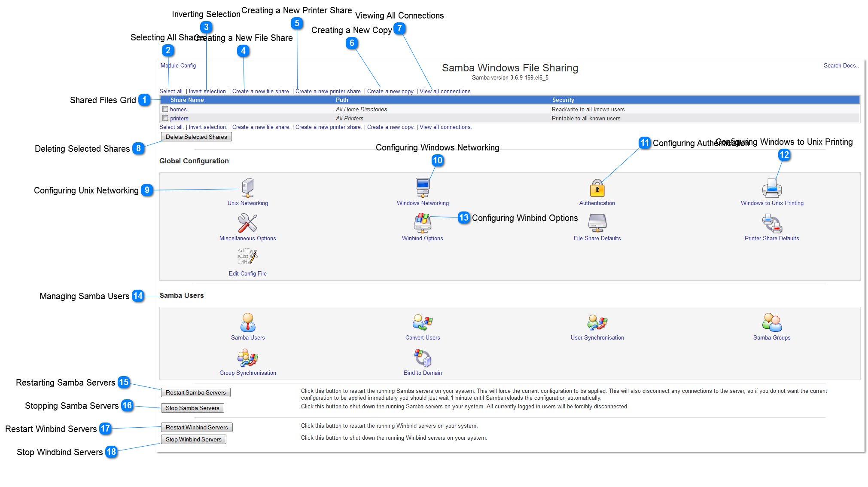The width and height of the screenshot is (868, 487).
Task: Click View all connections below the table
Action: coord(446,127)
